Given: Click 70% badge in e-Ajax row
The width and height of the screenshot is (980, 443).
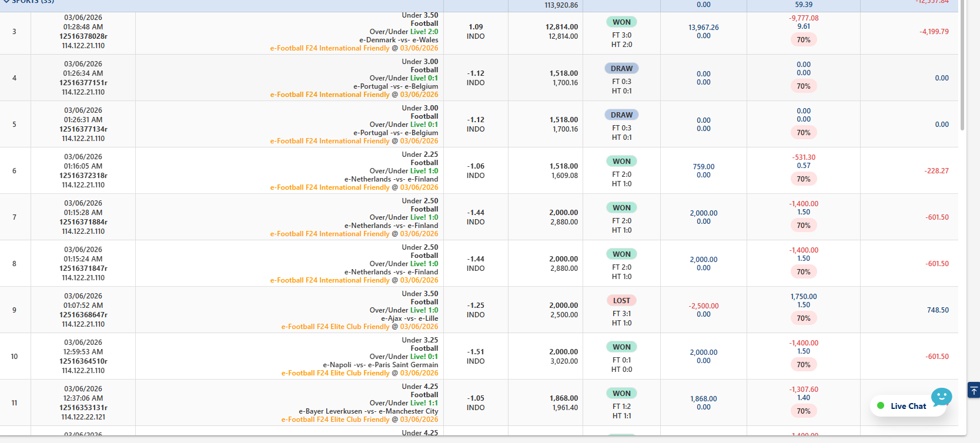Looking at the screenshot, I should 804,318.
